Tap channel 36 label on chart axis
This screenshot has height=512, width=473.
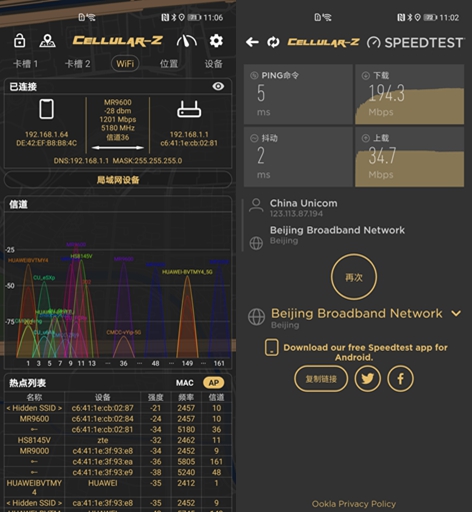coord(123,363)
